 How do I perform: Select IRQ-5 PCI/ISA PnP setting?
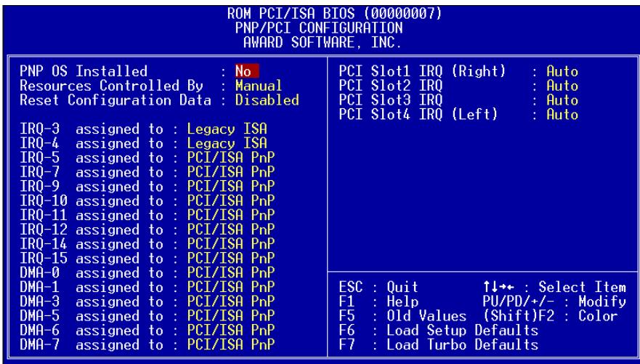[231, 158]
